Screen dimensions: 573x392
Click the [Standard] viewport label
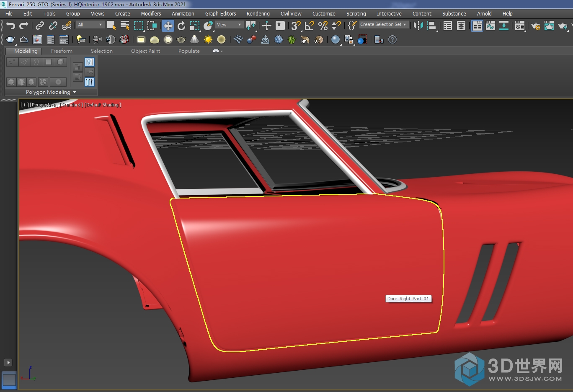pos(70,105)
